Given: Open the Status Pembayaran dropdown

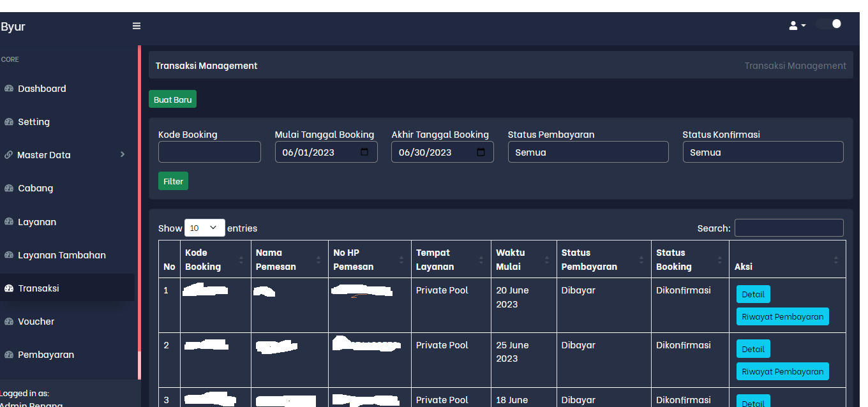Looking at the screenshot, I should pos(588,152).
